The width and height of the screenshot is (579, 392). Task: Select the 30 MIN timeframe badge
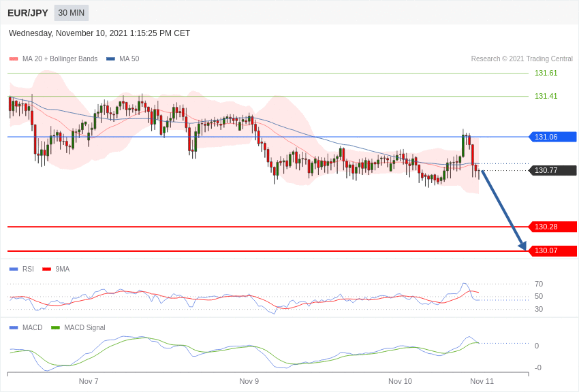click(x=72, y=13)
